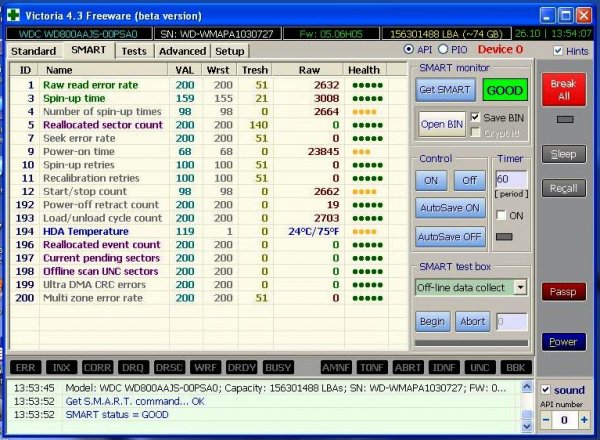
Task: Select the Reallocated sector count row
Action: click(209, 125)
